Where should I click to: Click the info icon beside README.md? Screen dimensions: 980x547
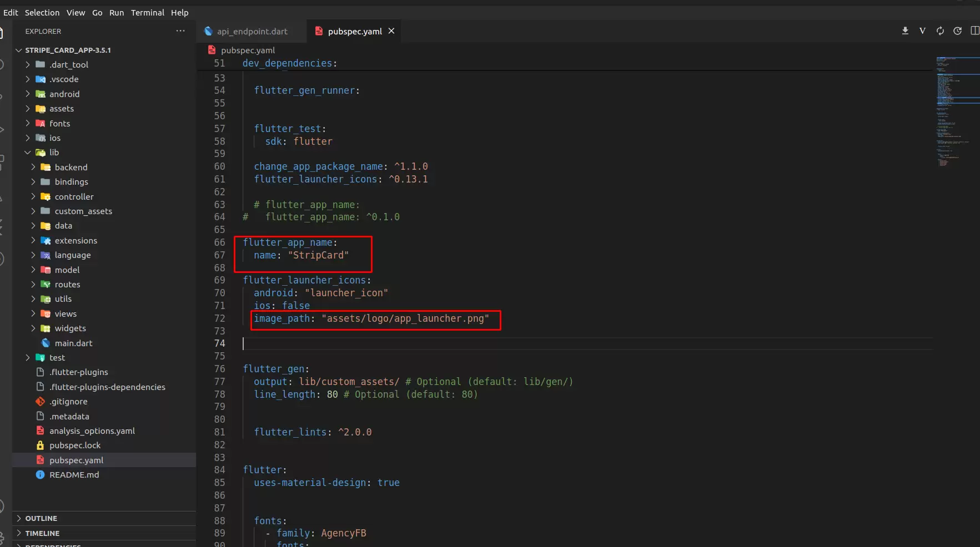point(41,474)
